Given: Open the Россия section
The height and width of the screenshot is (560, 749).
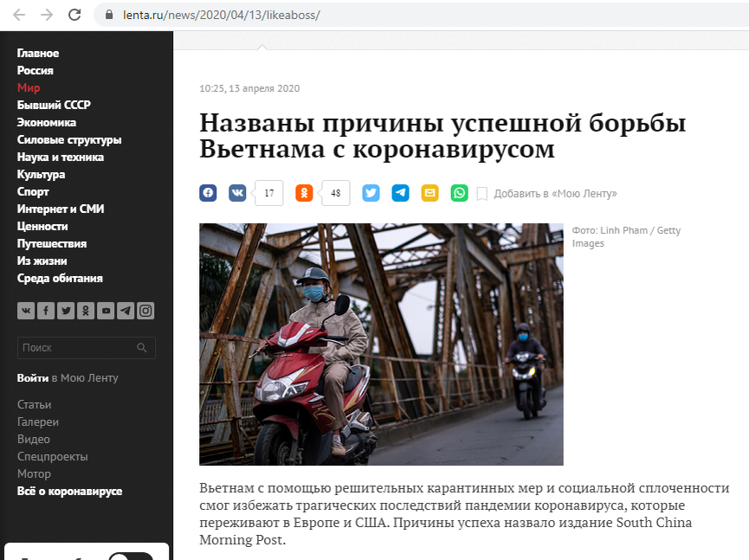Looking at the screenshot, I should [x=36, y=70].
